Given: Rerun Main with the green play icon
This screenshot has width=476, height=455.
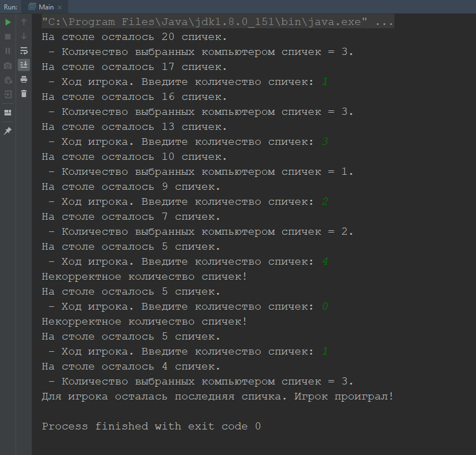Looking at the screenshot, I should pyautogui.click(x=8, y=22).
